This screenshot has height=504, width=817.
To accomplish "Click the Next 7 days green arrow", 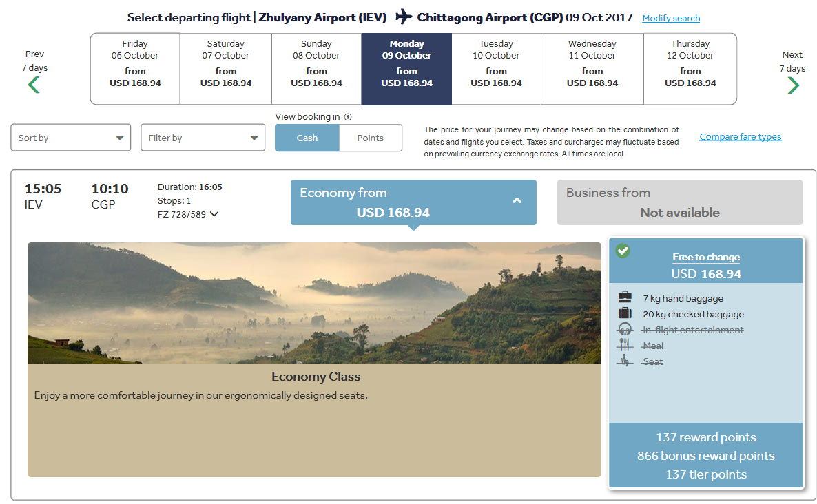I will [x=793, y=85].
